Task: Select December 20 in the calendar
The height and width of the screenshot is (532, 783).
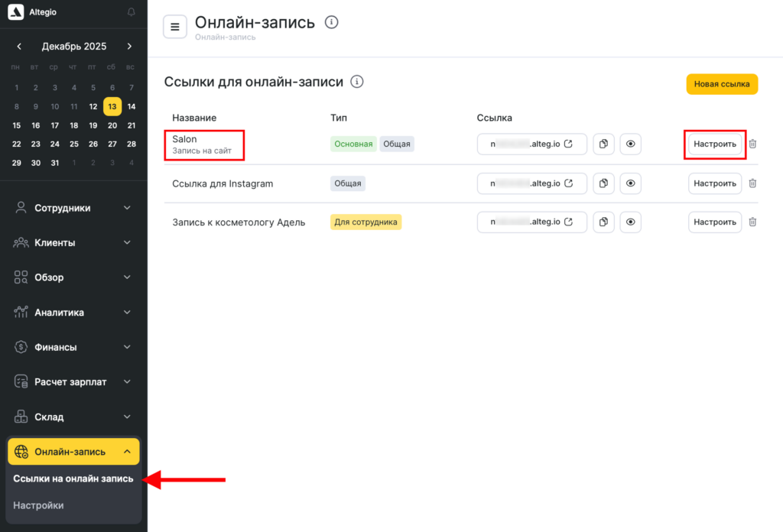Action: tap(112, 125)
